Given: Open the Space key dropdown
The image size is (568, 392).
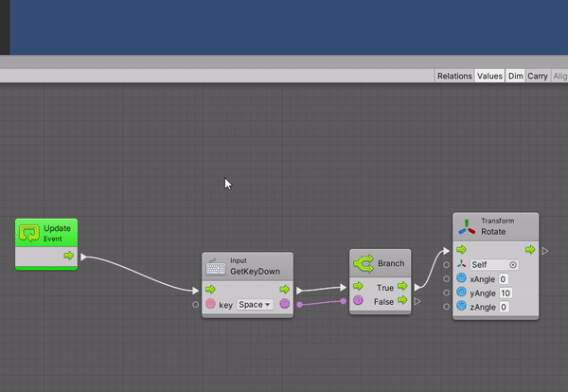Looking at the screenshot, I should point(254,305).
